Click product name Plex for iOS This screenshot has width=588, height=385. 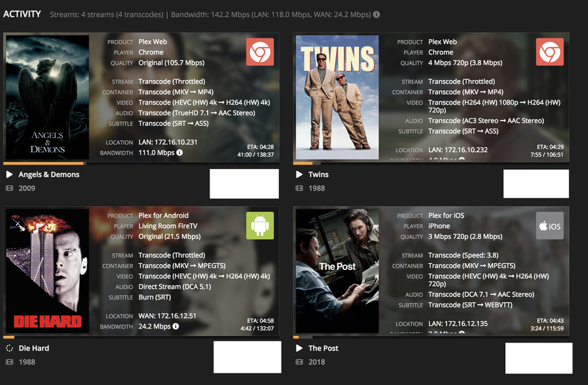(x=447, y=215)
